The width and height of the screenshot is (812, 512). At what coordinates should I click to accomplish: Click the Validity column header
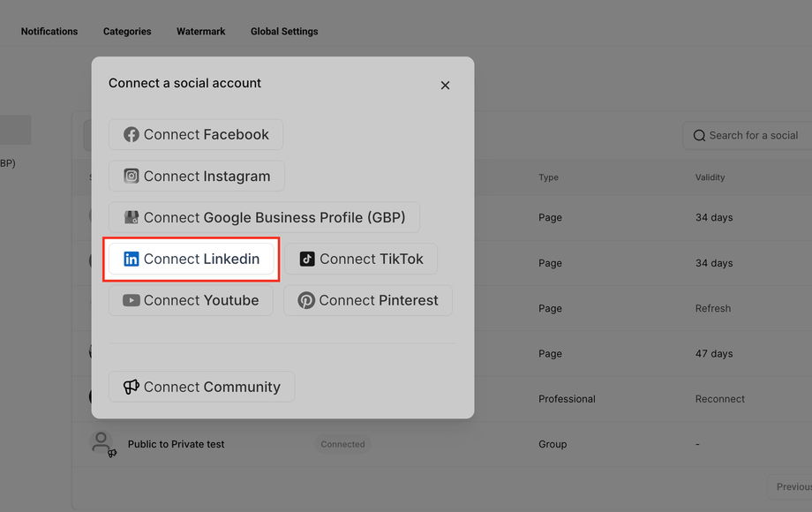coord(710,177)
